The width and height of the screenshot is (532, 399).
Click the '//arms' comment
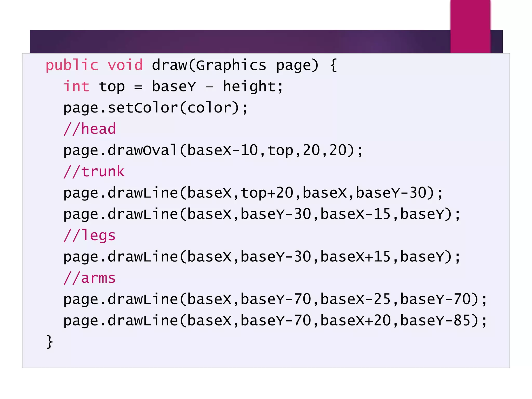point(90,278)
